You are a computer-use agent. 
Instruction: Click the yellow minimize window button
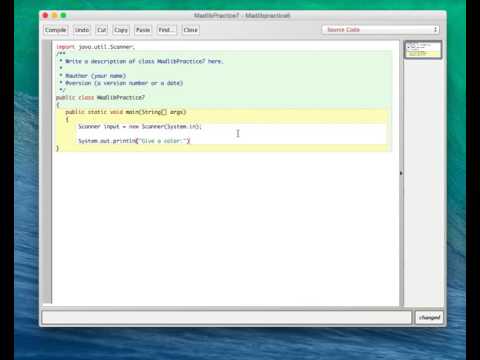pos(54,15)
